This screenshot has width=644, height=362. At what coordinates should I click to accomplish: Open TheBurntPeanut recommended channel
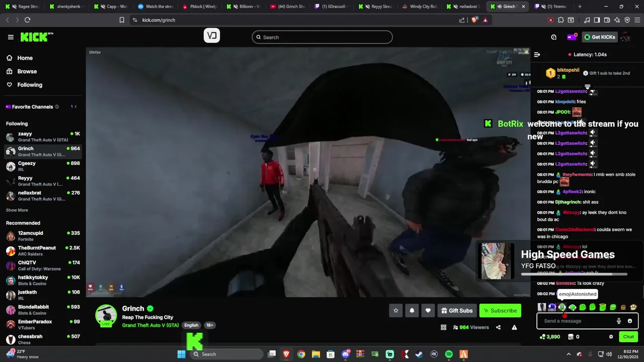point(43,251)
